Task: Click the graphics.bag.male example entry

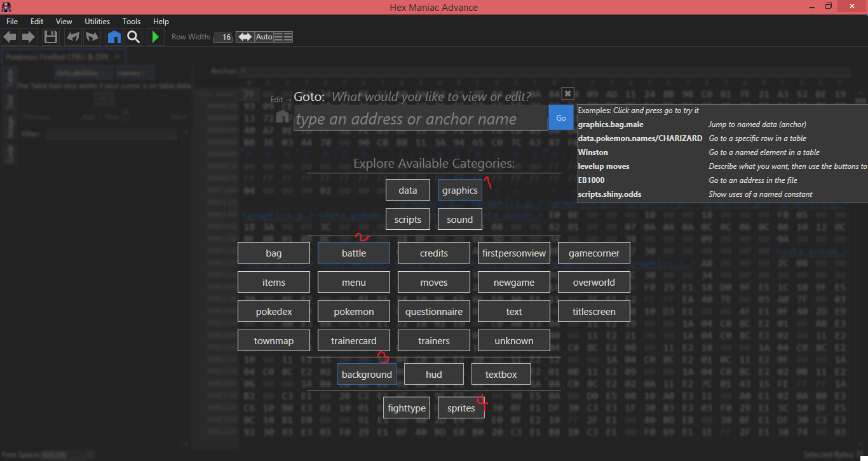Action: [610, 124]
